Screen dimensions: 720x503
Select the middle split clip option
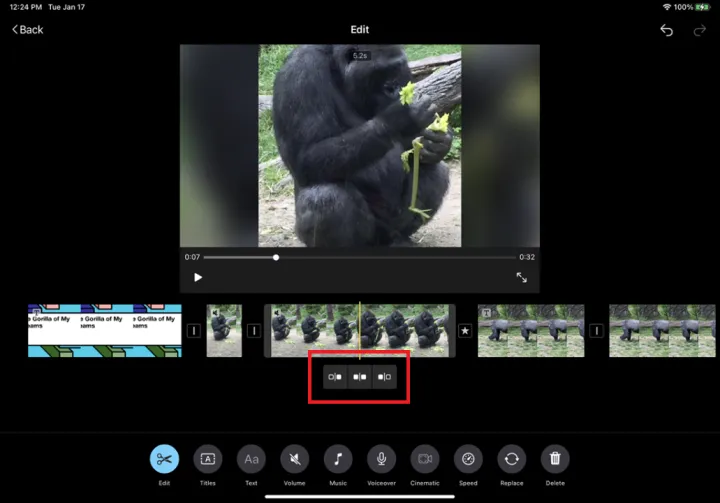pyautogui.click(x=360, y=377)
